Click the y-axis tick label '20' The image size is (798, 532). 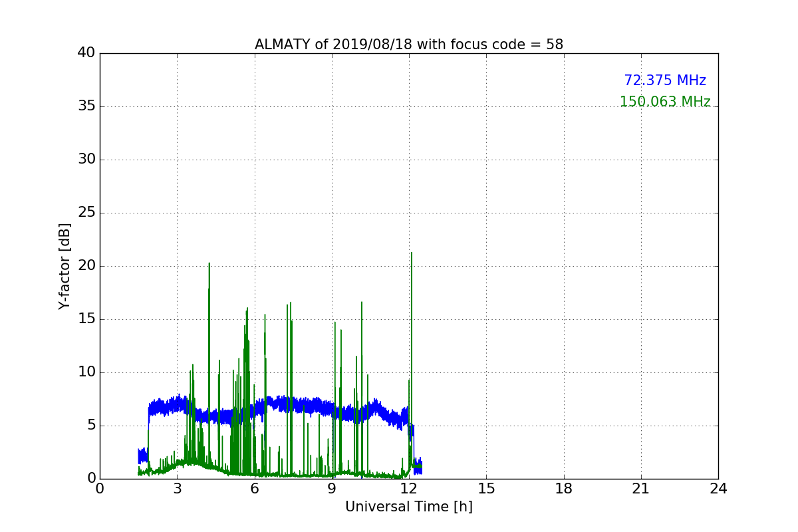click(x=86, y=266)
